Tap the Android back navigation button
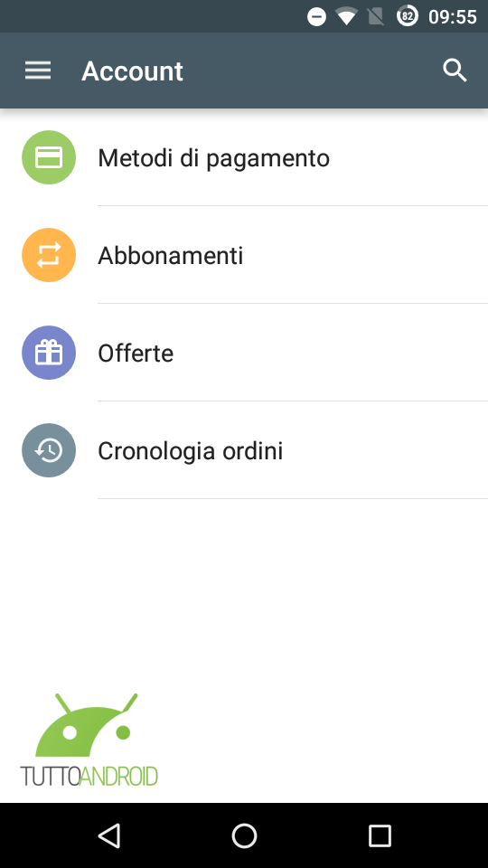Image resolution: width=488 pixels, height=868 pixels. 109,835
